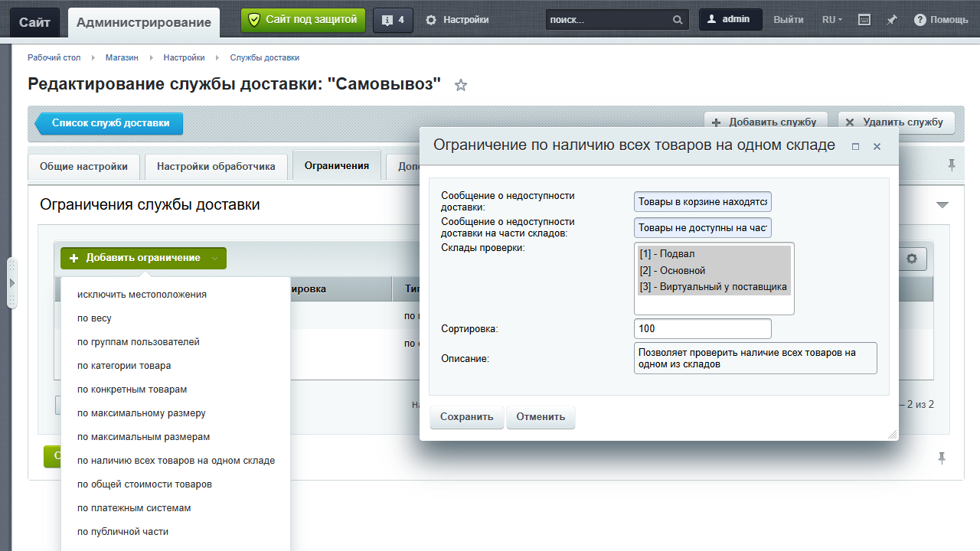Select '[3] - Виртуальный у поставщика' warehouse
The width and height of the screenshot is (980, 551).
tap(714, 287)
